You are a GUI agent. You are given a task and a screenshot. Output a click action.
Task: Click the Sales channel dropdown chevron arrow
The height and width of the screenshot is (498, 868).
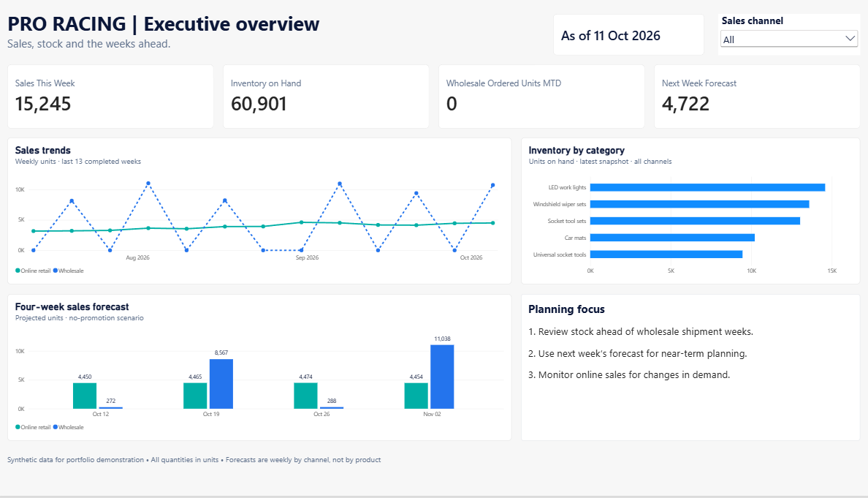click(850, 39)
